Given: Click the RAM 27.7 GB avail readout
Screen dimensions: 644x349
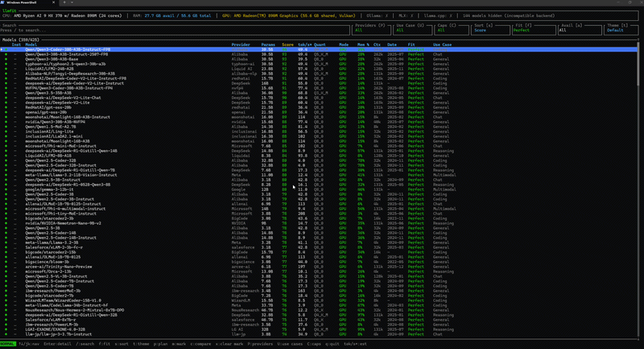Looking at the screenshot, I should [x=171, y=16].
